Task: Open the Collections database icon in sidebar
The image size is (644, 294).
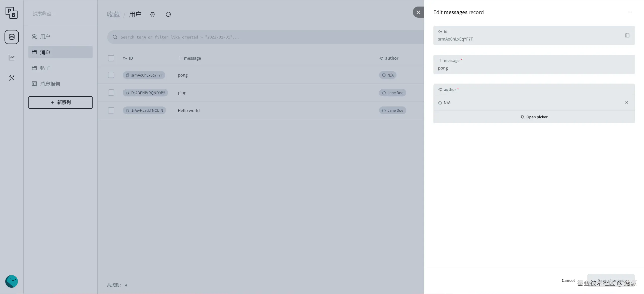Action: [x=12, y=37]
